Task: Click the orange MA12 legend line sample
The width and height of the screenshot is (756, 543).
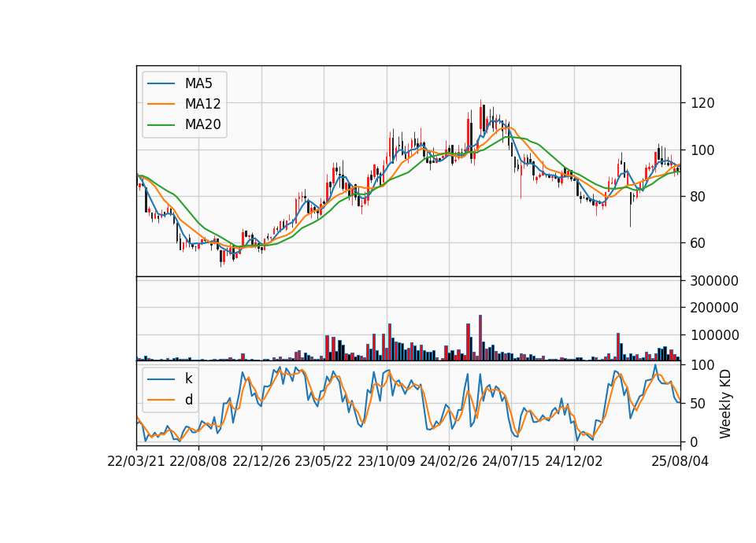Action: (x=161, y=104)
